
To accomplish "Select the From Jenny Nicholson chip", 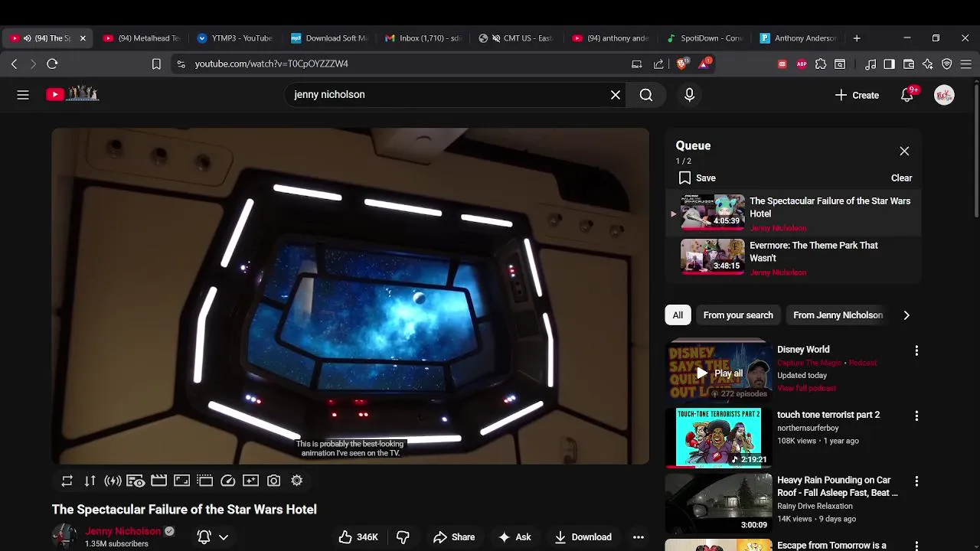I will tap(838, 315).
